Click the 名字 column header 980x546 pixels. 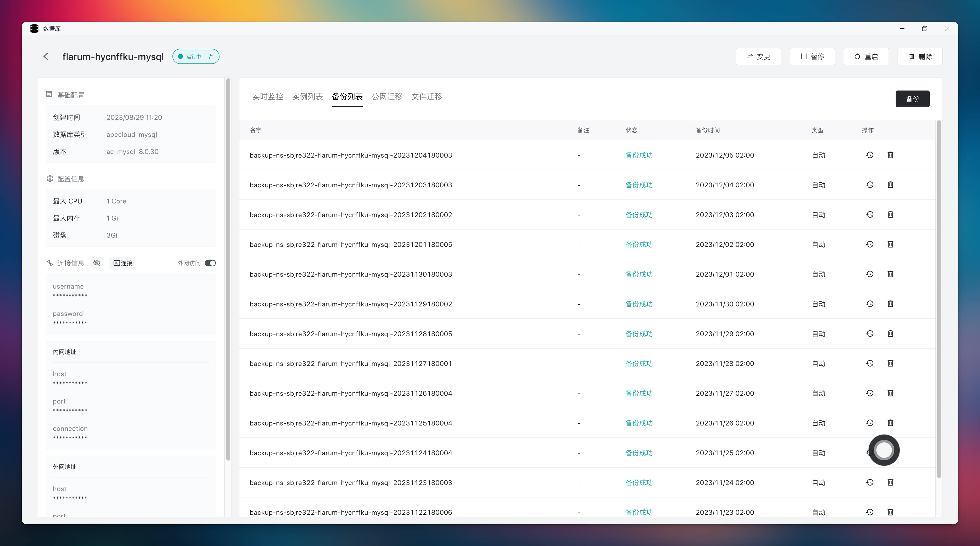pos(256,130)
